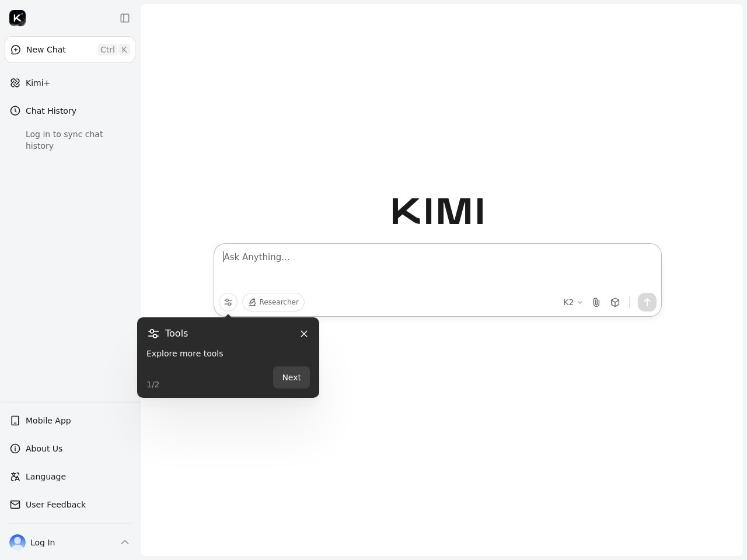Image resolution: width=747 pixels, height=560 pixels.
Task: Click Next in the Tools tour popup
Action: [x=291, y=377]
